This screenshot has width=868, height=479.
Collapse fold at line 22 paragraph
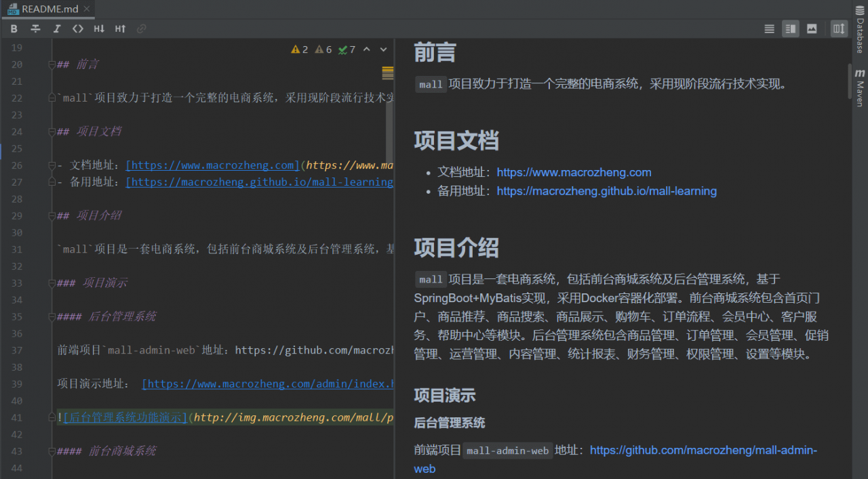[52, 98]
